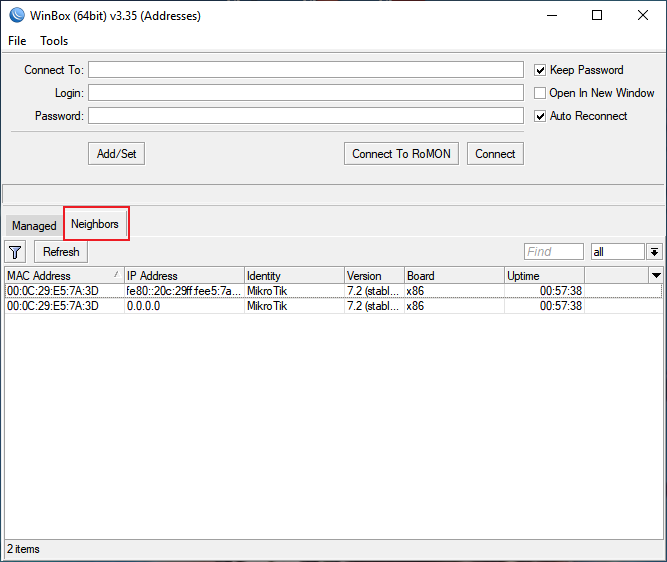Toggle the Auto Reconnect checkbox

coord(540,116)
